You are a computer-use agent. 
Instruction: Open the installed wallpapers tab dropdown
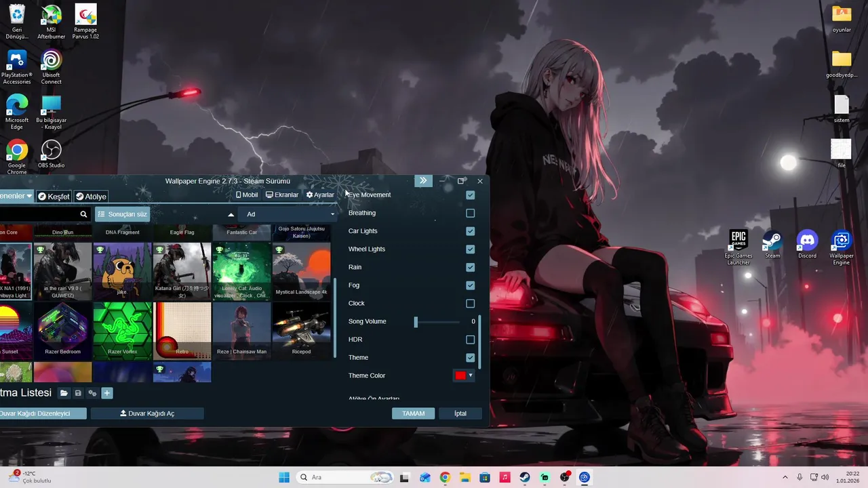[17, 196]
